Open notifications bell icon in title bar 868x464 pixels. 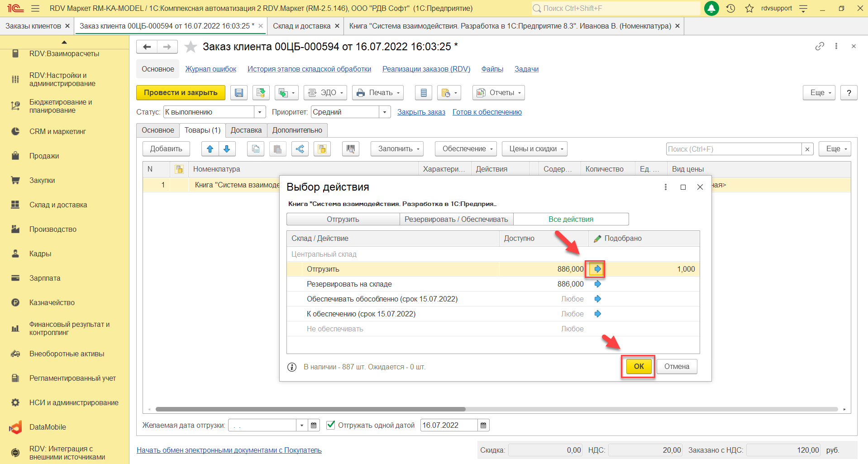point(711,8)
